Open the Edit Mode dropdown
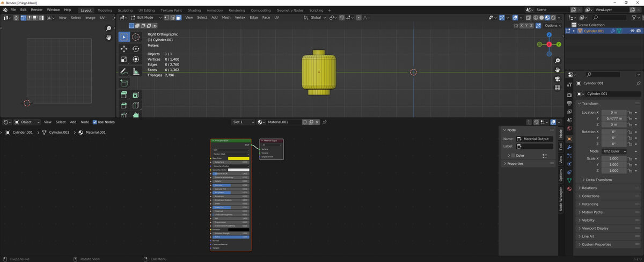This screenshot has width=644, height=262. point(146,18)
